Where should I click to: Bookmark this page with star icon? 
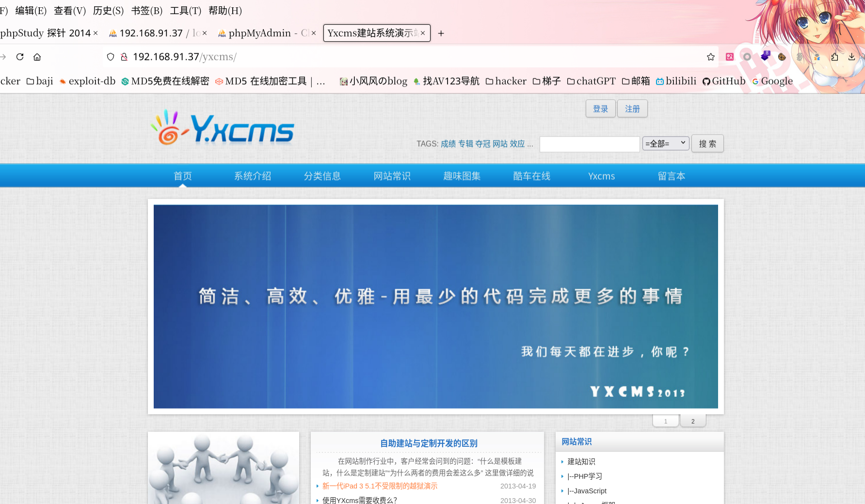point(711,57)
